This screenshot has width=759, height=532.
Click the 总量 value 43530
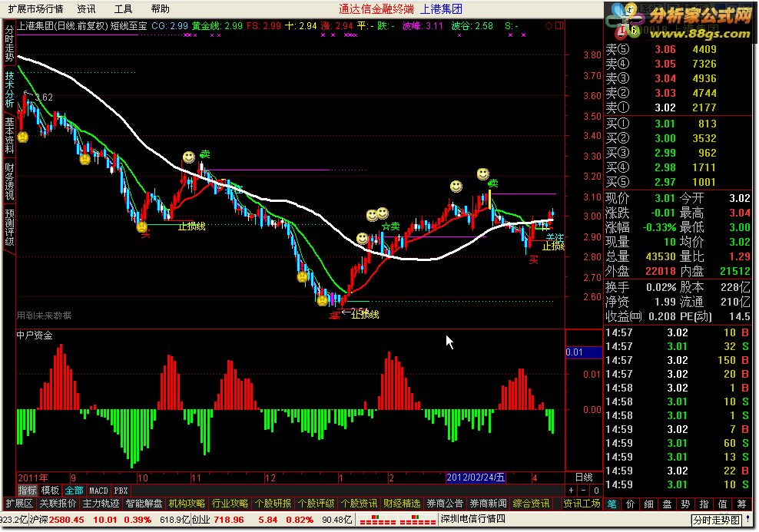coord(660,256)
